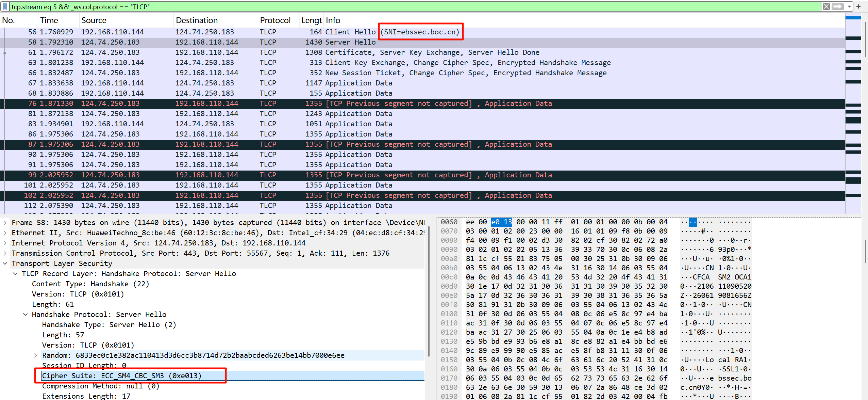Image resolution: width=868 pixels, height=400 pixels.
Task: Open the recent filters dropdown arrow
Action: 849,6
